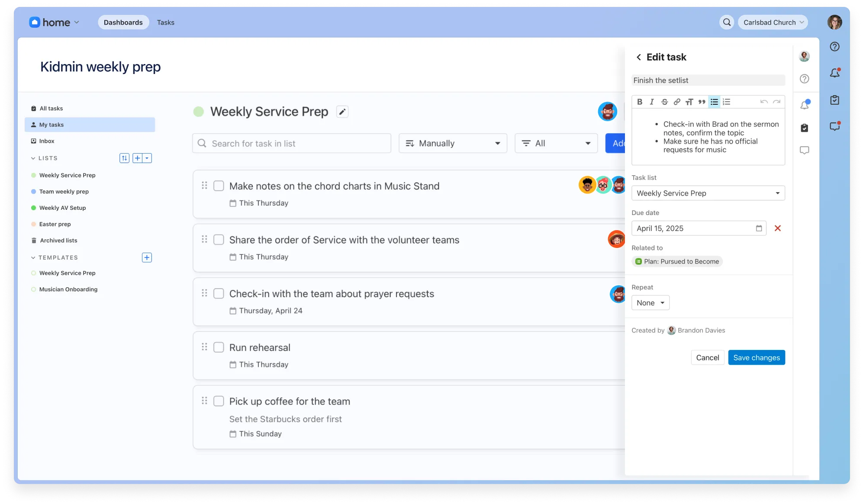Click the Save changes button
Viewport: 863px width, 504px height.
click(x=756, y=357)
